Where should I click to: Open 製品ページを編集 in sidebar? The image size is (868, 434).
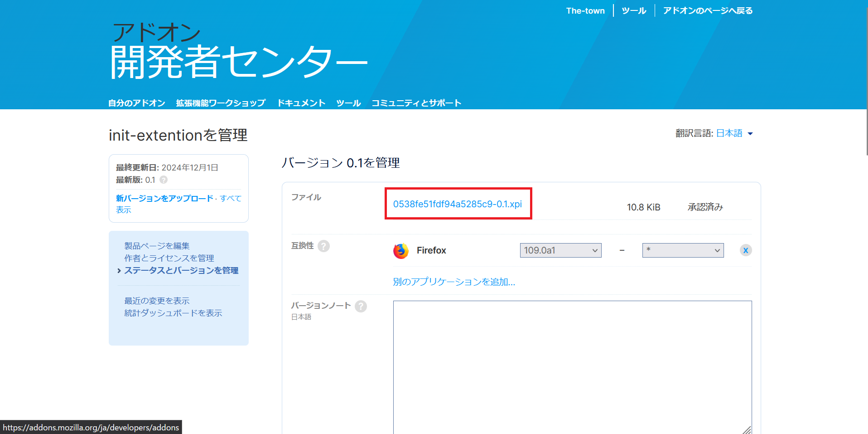[157, 246]
